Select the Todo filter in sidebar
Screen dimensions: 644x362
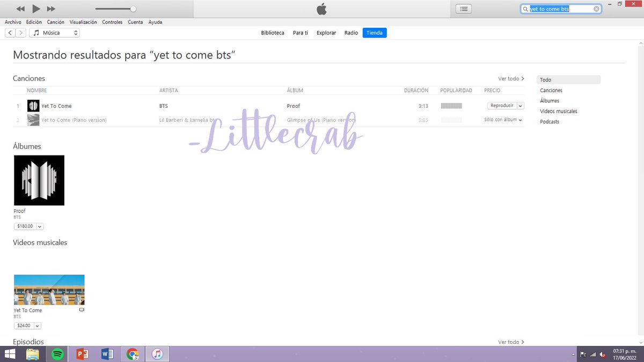point(568,80)
